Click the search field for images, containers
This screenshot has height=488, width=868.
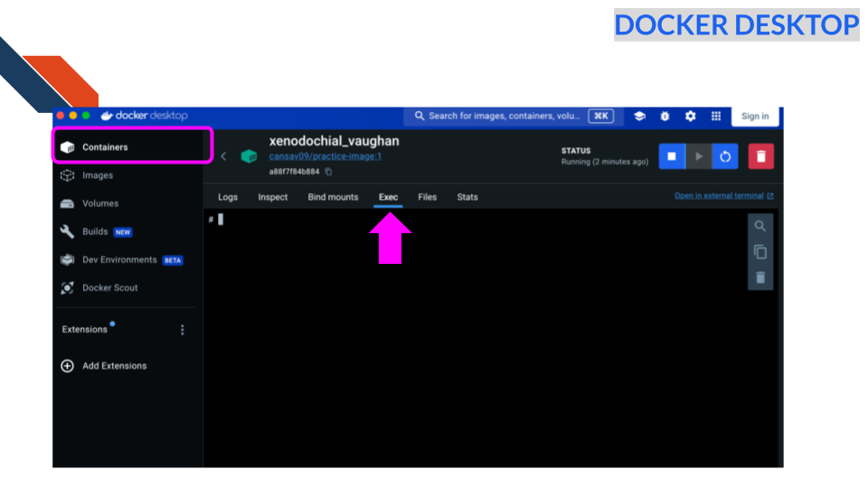click(x=514, y=117)
